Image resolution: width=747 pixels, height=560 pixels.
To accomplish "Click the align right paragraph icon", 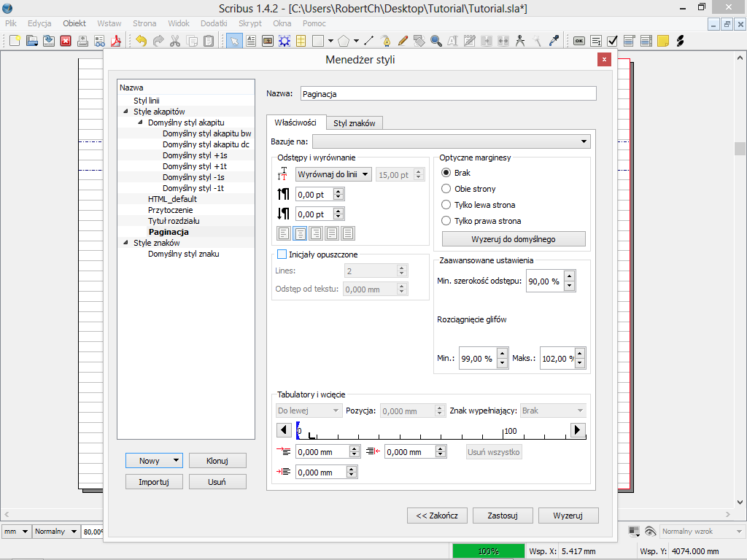I will tap(316, 233).
